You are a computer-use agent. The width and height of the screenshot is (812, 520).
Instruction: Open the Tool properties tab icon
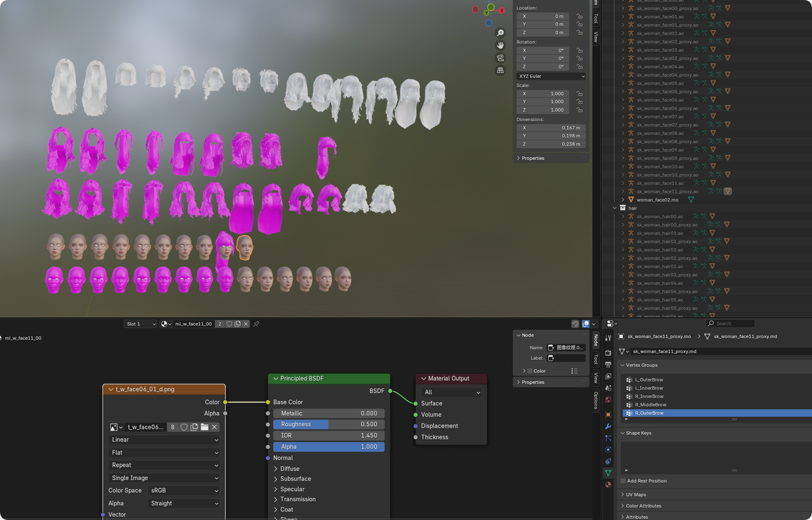click(608, 338)
